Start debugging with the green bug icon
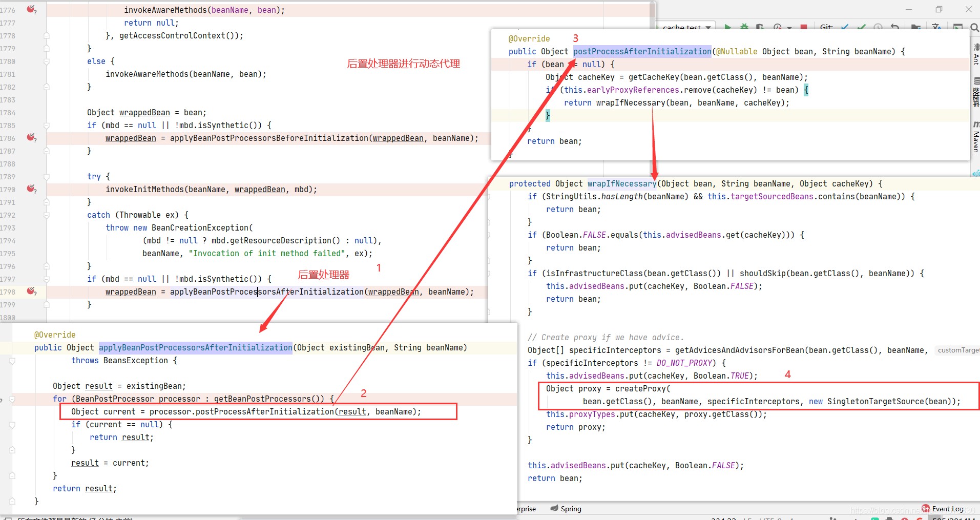The width and height of the screenshot is (980, 520). [744, 27]
